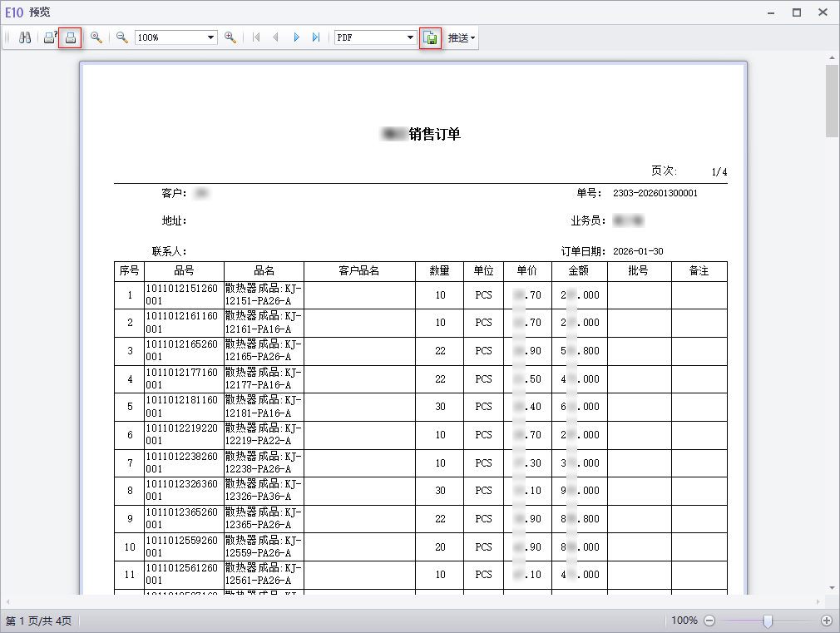This screenshot has height=633, width=840.
Task: Jump to the first page arrow
Action: point(255,37)
